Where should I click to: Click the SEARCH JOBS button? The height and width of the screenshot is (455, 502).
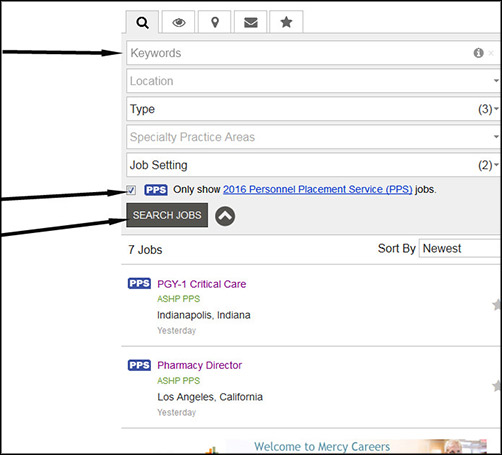click(x=167, y=215)
